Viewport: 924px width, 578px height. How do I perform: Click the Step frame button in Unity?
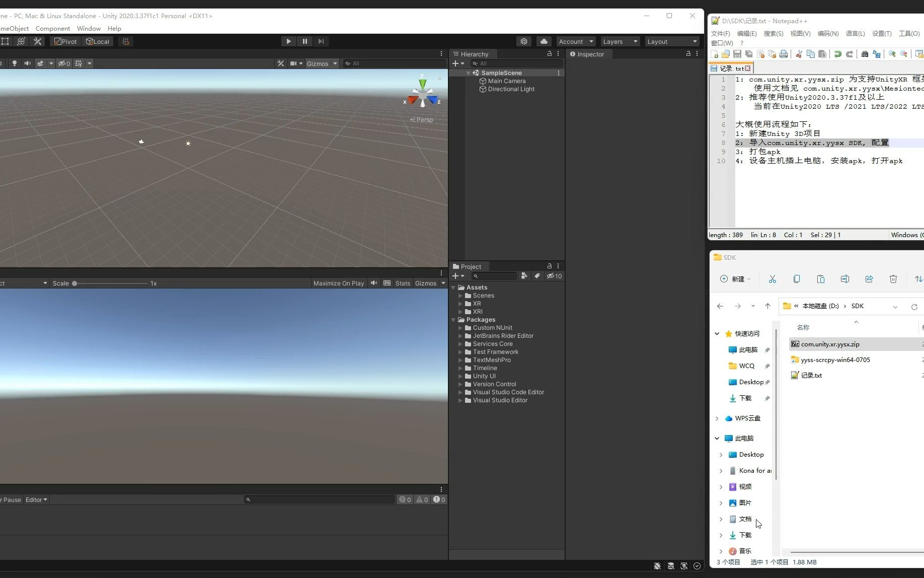(321, 41)
